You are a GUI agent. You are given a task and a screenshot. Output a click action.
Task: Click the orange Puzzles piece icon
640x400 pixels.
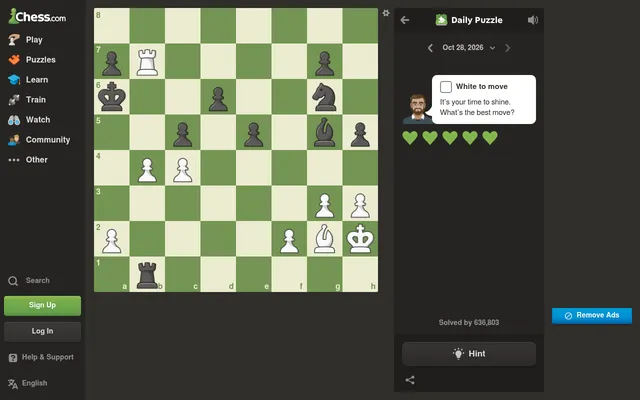tap(14, 60)
